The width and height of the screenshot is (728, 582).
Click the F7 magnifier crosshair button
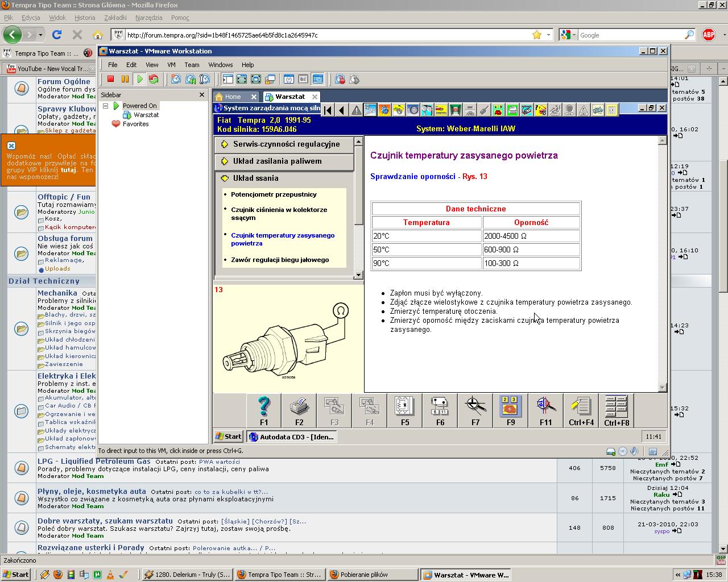[x=475, y=410]
